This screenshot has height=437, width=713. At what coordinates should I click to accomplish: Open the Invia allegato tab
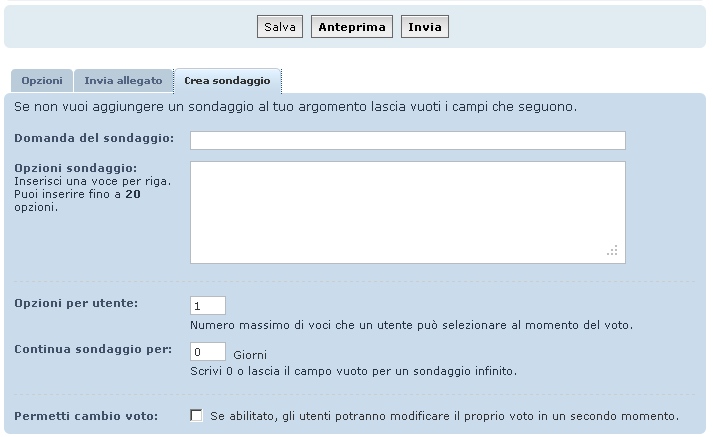tap(123, 81)
